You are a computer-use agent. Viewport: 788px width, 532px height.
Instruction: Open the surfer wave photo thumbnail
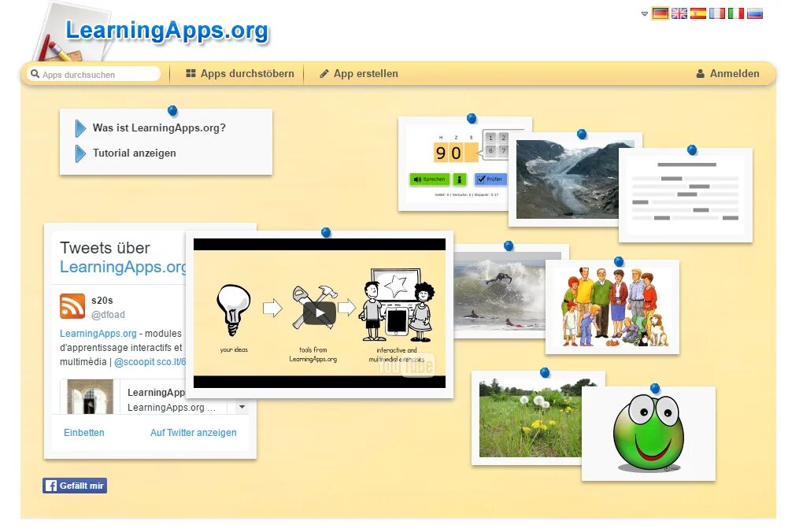pos(500,291)
